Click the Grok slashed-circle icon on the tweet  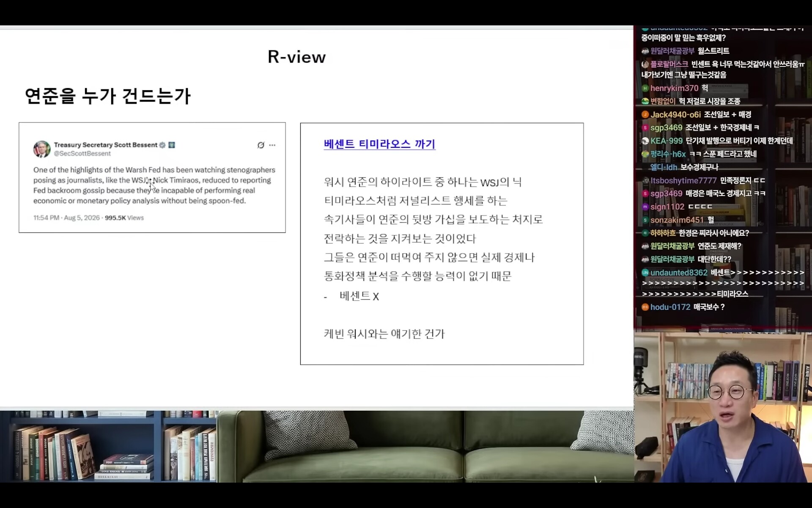coord(261,145)
